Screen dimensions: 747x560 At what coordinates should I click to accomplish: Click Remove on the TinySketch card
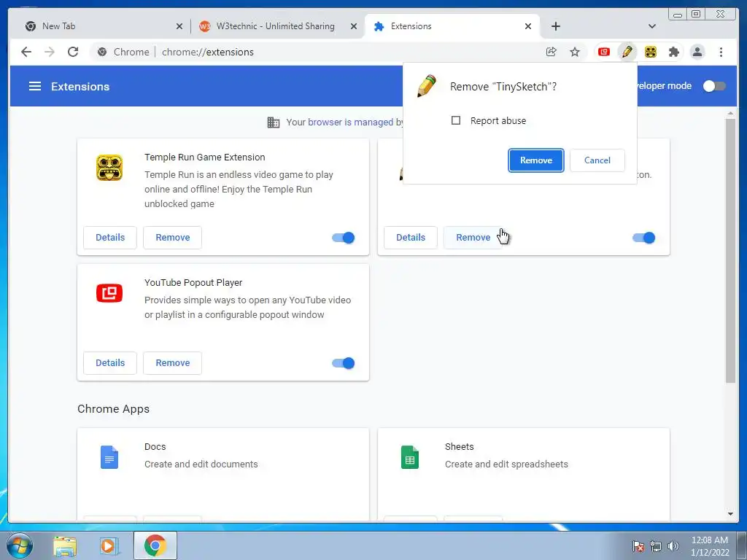[473, 237]
